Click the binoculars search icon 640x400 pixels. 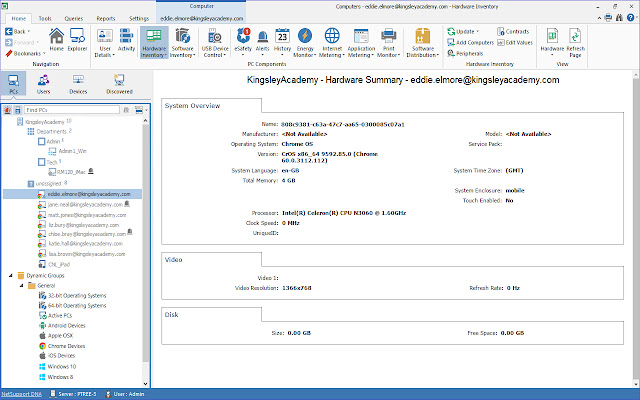619,18
